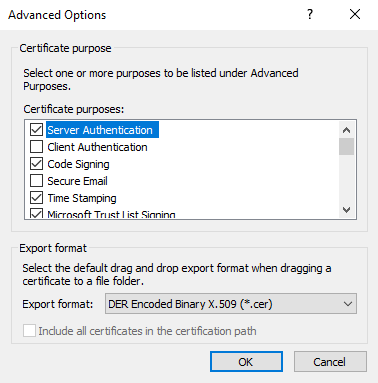Select the Time Stamping list item text

point(82,198)
